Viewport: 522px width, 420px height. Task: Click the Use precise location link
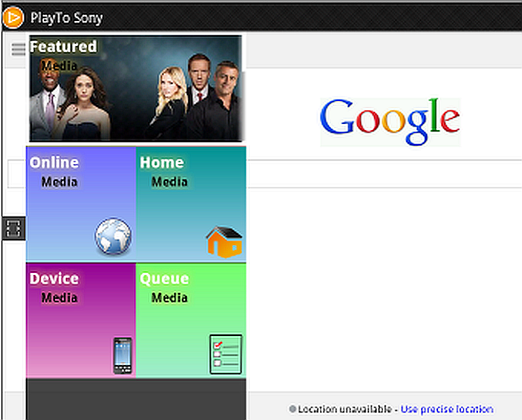(447, 409)
